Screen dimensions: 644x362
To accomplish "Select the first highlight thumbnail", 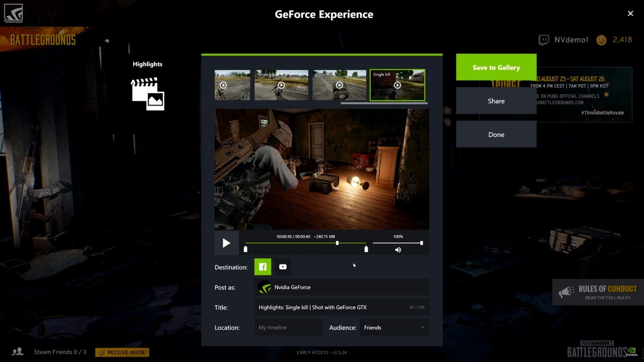I will point(232,85).
